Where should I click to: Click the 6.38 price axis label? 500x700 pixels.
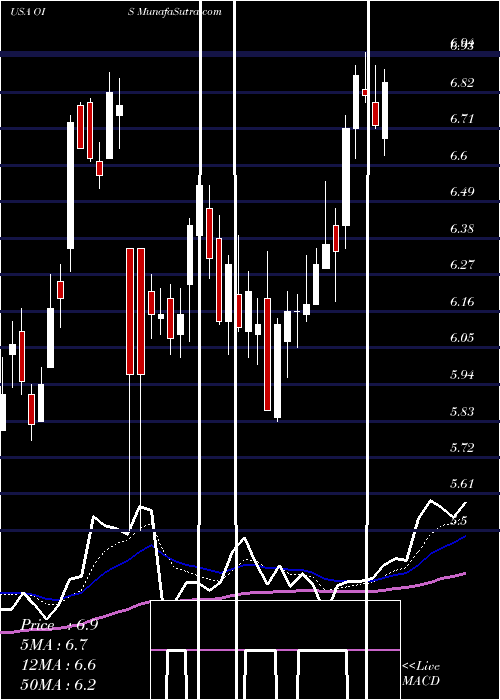click(x=462, y=229)
